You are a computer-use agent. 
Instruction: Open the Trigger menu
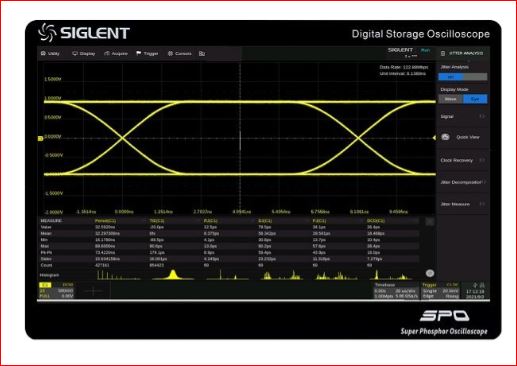click(147, 53)
